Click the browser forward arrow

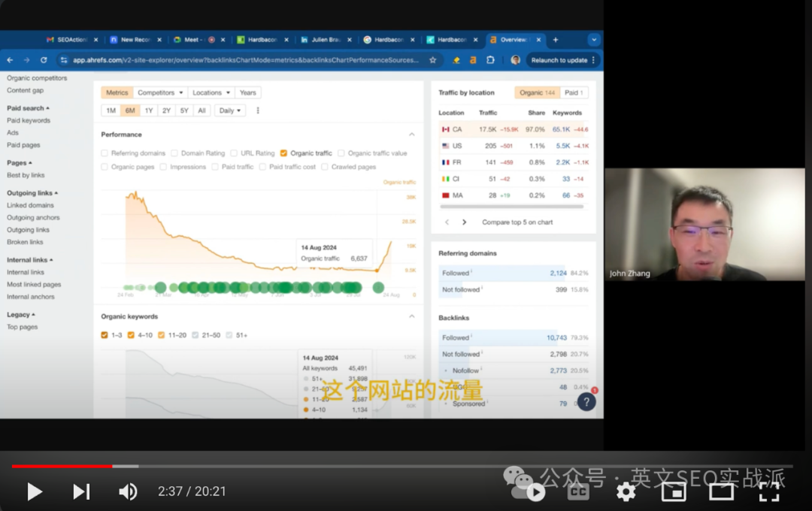[x=26, y=60]
